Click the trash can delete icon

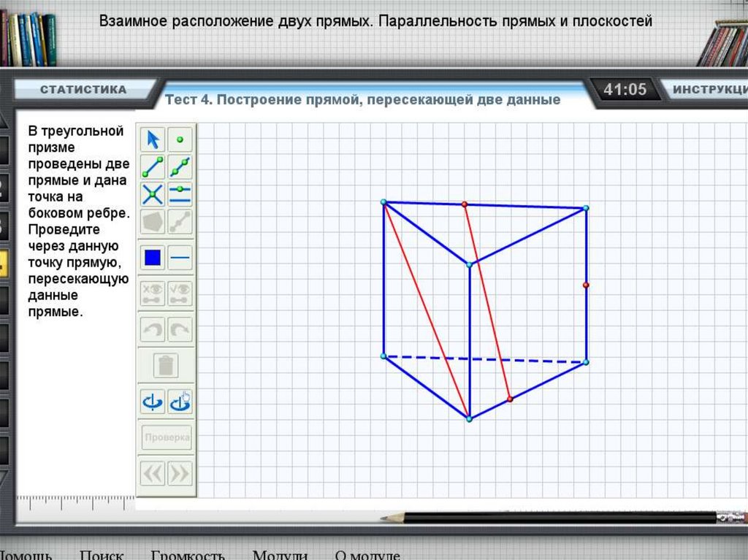[x=167, y=364]
